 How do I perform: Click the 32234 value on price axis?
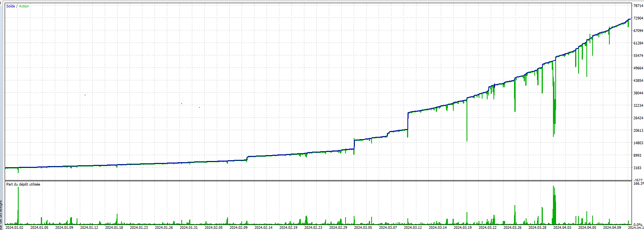click(x=638, y=106)
